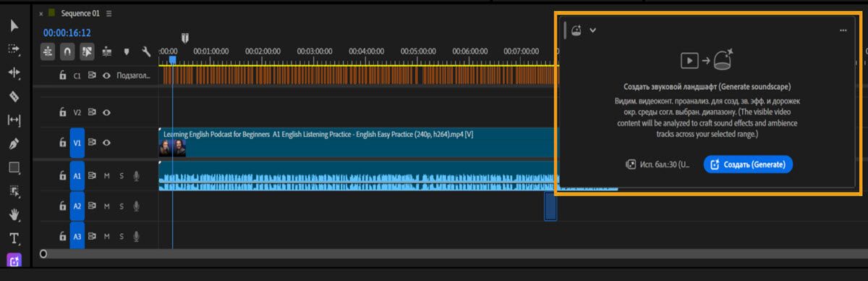This screenshot has width=868, height=281.
Task: Toggle Snap in timeline magnet
Action: 67,51
